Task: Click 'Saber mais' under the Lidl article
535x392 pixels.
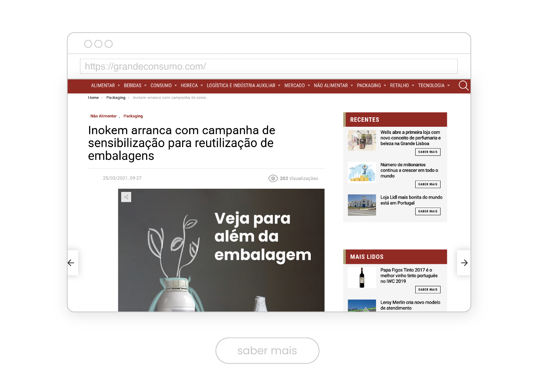Action: pos(428,211)
